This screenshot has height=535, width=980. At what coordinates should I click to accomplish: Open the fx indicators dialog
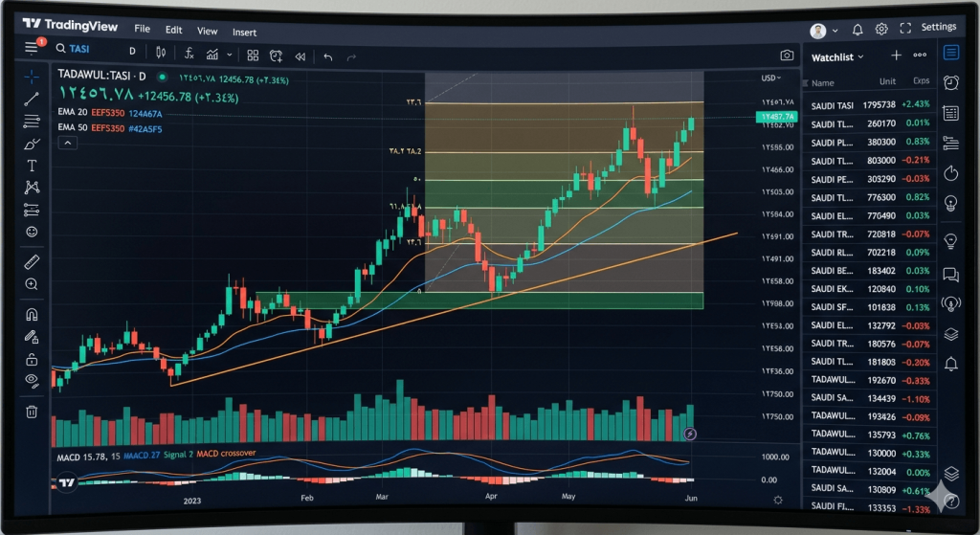click(189, 54)
